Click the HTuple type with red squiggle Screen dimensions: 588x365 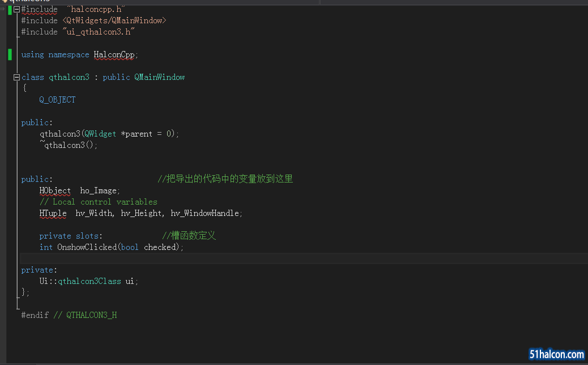[53, 213]
